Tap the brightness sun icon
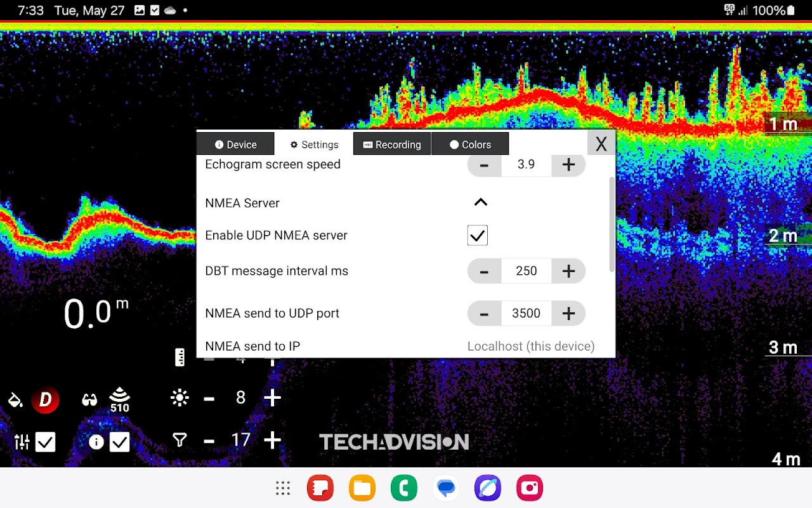 click(180, 398)
